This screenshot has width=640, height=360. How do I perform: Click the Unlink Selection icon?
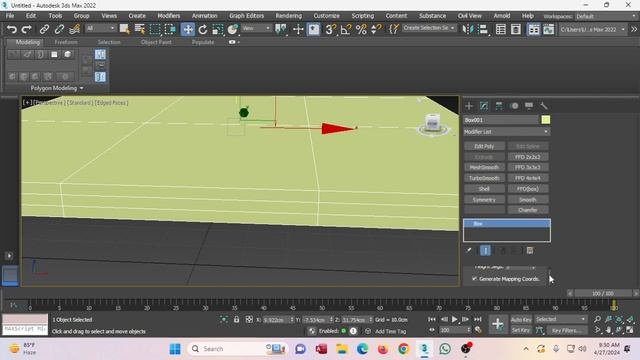[59, 29]
